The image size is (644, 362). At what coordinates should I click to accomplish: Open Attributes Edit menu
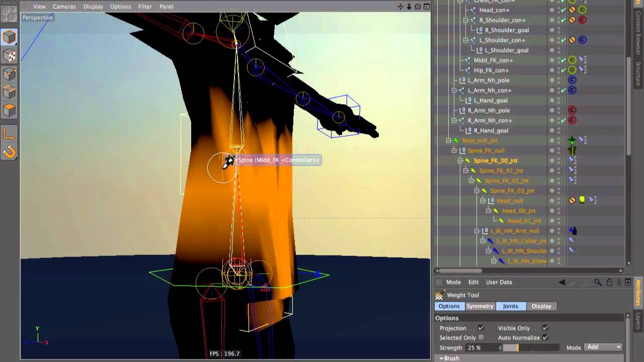(x=473, y=282)
